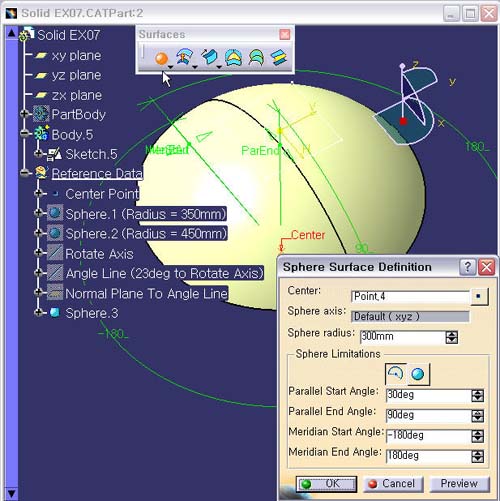Click the point picker button beside Center field
This screenshot has height=501, width=500.
[479, 296]
